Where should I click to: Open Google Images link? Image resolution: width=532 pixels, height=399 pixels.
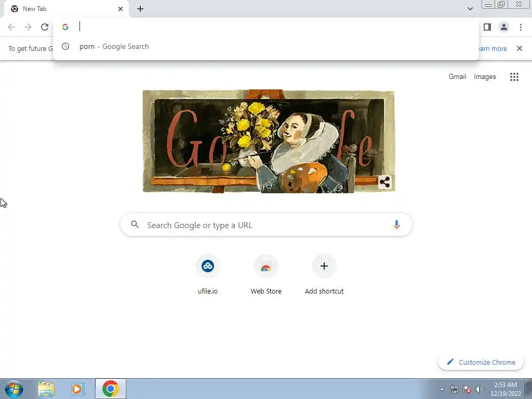[485, 77]
